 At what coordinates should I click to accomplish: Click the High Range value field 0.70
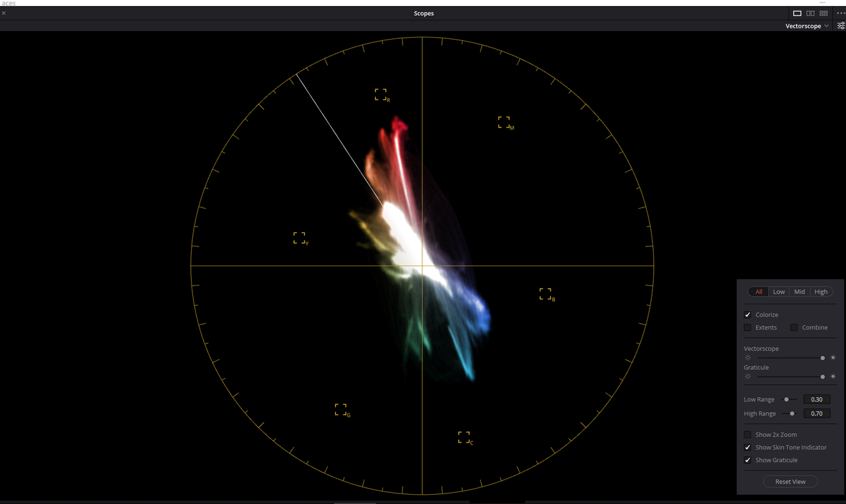tap(817, 414)
